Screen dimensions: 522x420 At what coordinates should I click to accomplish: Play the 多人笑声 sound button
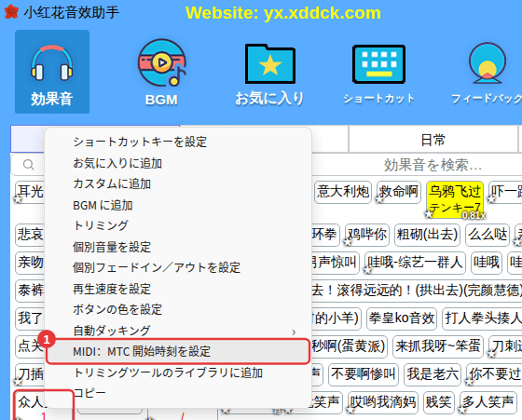488,402
